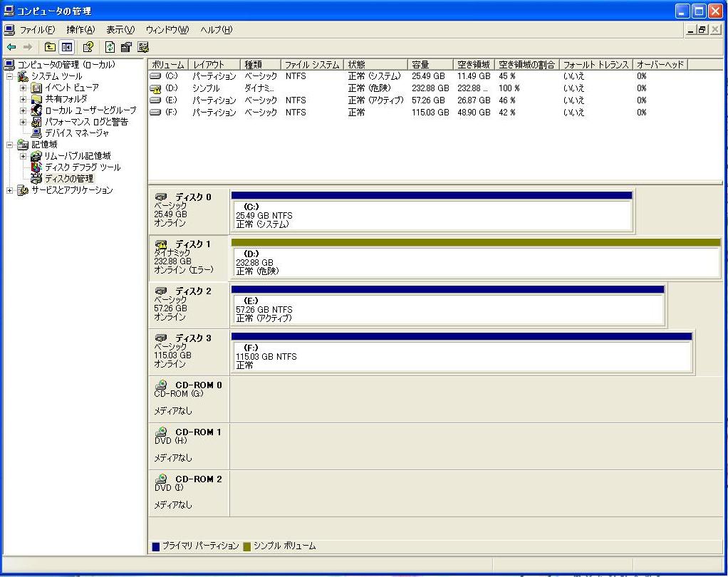
Task: Expand the サービスとアプリケーション node
Action: click(10, 190)
